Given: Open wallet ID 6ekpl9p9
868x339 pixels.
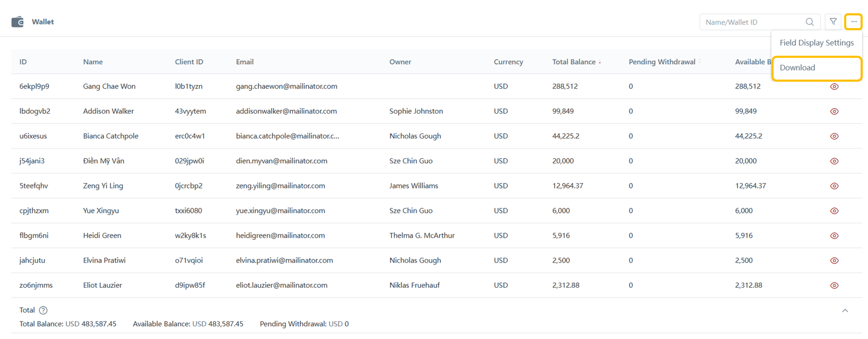Looking at the screenshot, I should coord(34,86).
